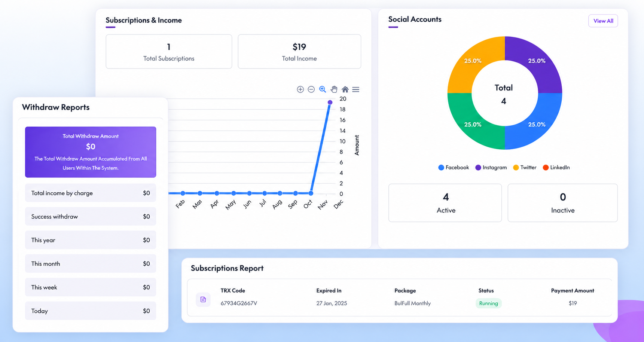Toggle Twitter series in chart legend
This screenshot has height=342, width=644.
tap(524, 168)
